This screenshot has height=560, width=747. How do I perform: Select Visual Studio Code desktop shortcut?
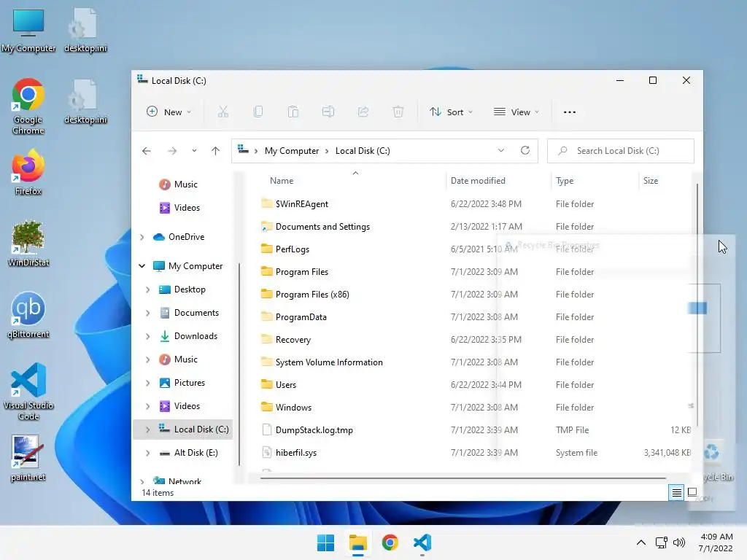click(x=28, y=392)
